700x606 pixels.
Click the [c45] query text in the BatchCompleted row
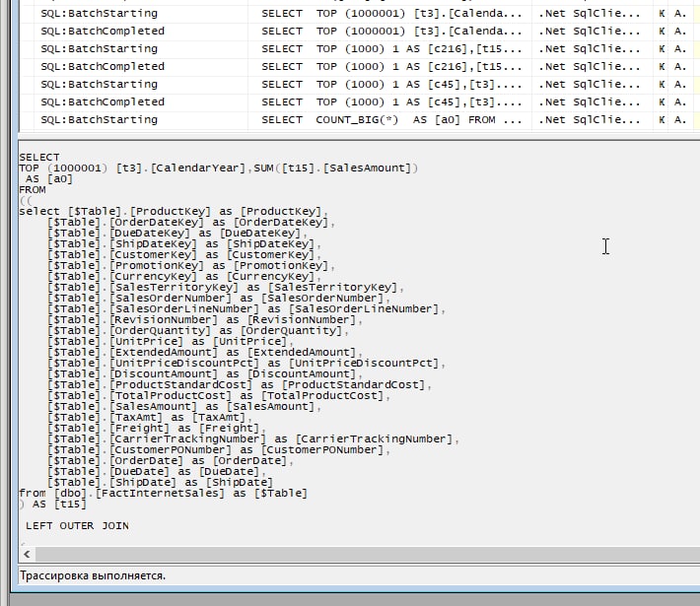[x=391, y=102]
